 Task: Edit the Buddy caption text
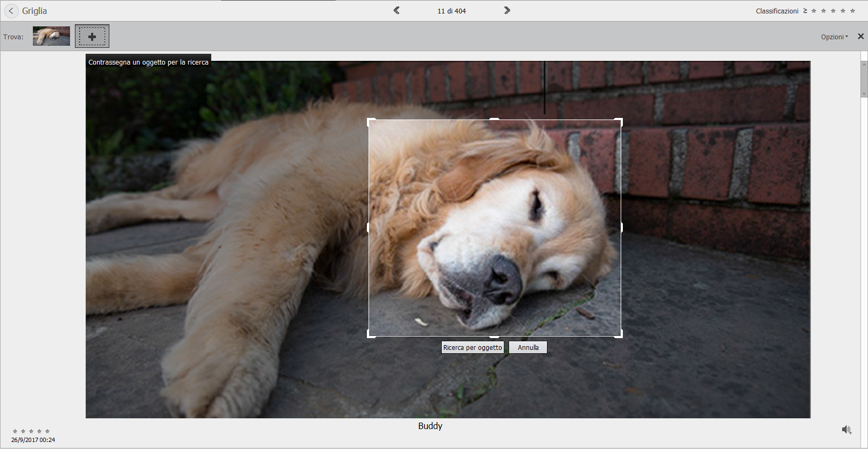pyautogui.click(x=430, y=426)
